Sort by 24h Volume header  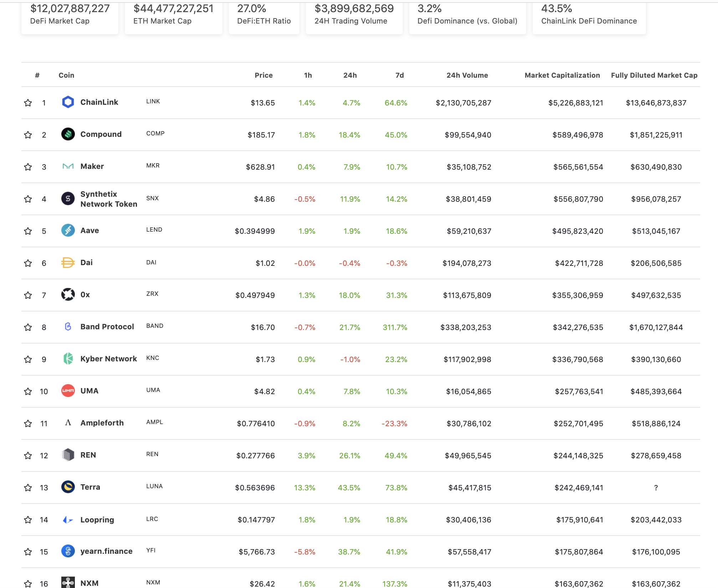click(467, 75)
